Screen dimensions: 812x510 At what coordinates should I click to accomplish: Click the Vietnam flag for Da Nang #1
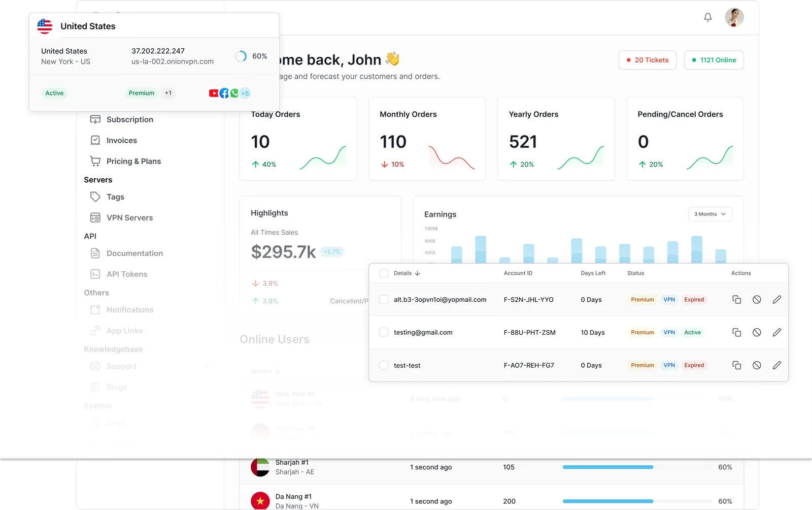click(x=260, y=501)
